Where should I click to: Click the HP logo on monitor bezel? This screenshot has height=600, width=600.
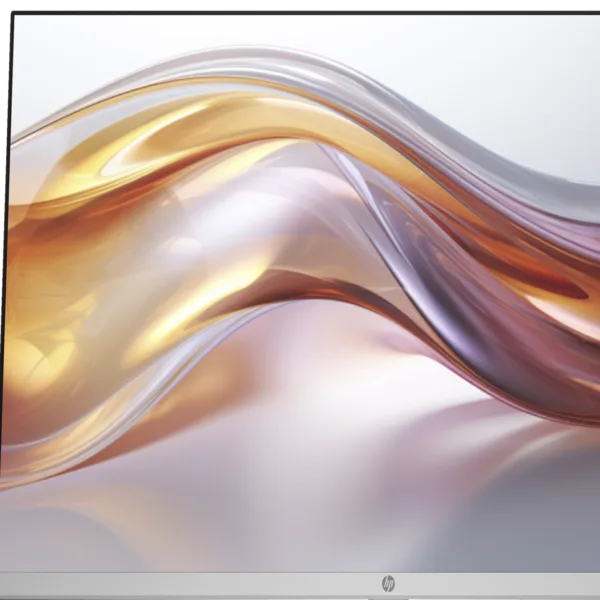(x=388, y=584)
